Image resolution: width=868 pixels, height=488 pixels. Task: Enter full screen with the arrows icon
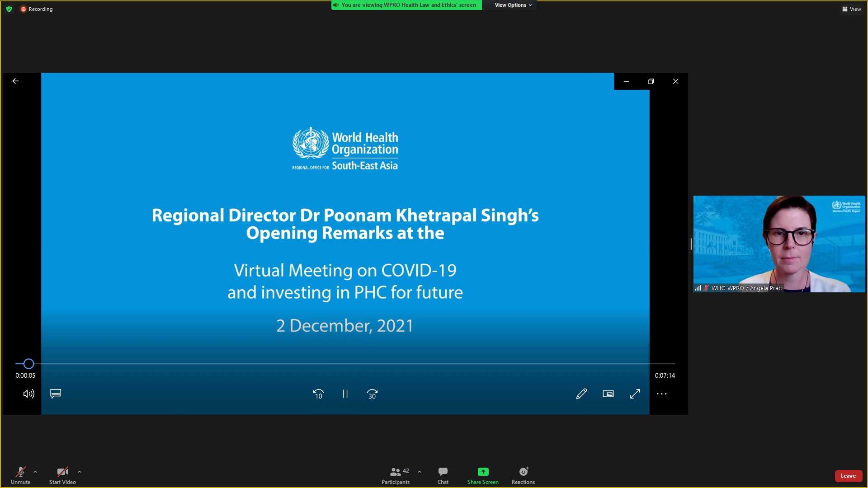coord(635,394)
